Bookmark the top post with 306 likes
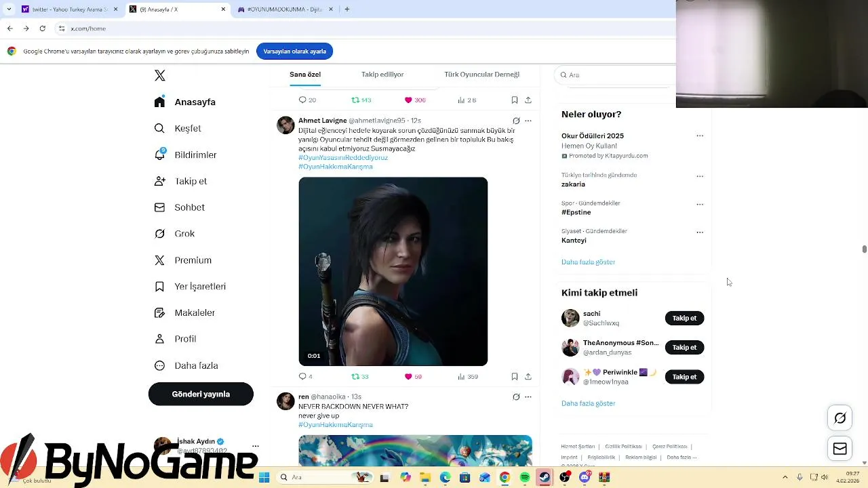 515,100
